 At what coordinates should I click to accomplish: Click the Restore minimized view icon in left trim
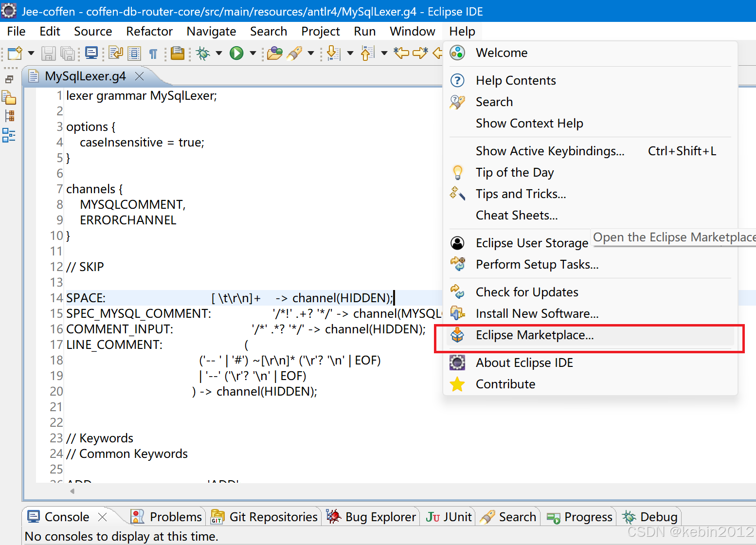[9, 79]
